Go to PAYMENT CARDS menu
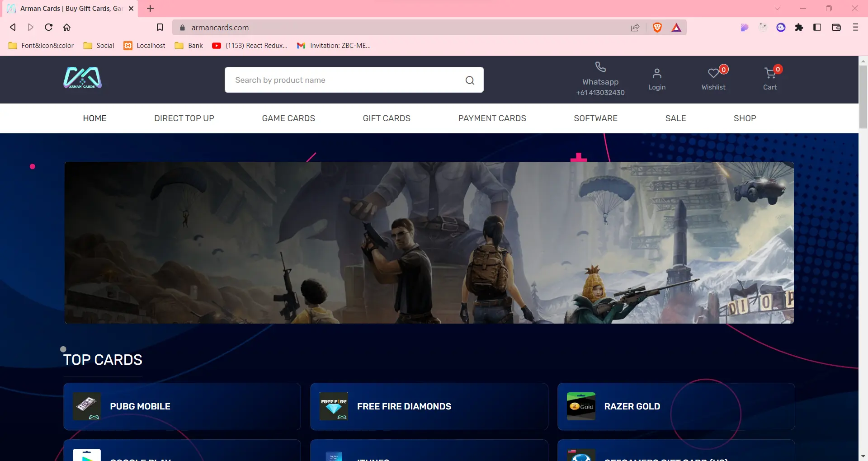Viewport: 868px width, 461px height. [492, 118]
